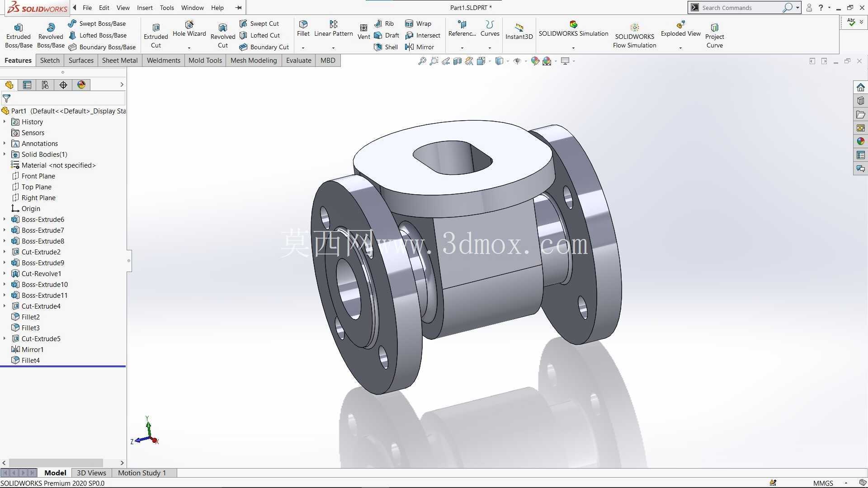Select the Revolved Boss/Base tool
The image size is (868, 488).
[51, 36]
